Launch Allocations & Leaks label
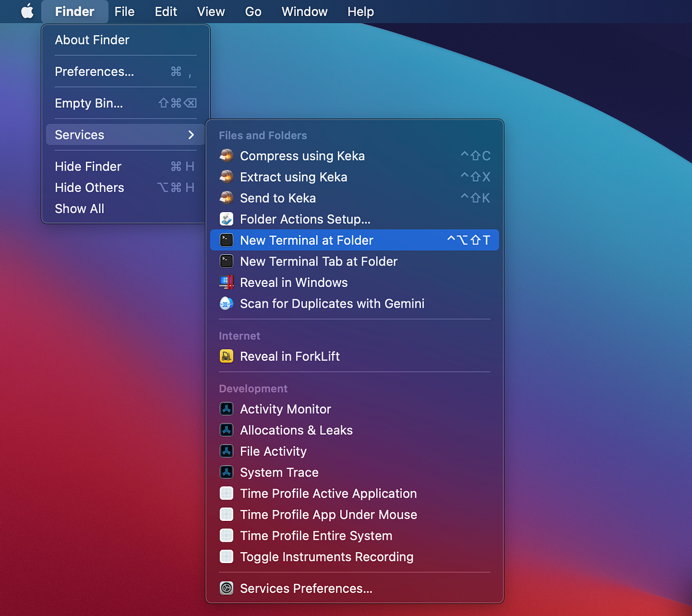 296,430
